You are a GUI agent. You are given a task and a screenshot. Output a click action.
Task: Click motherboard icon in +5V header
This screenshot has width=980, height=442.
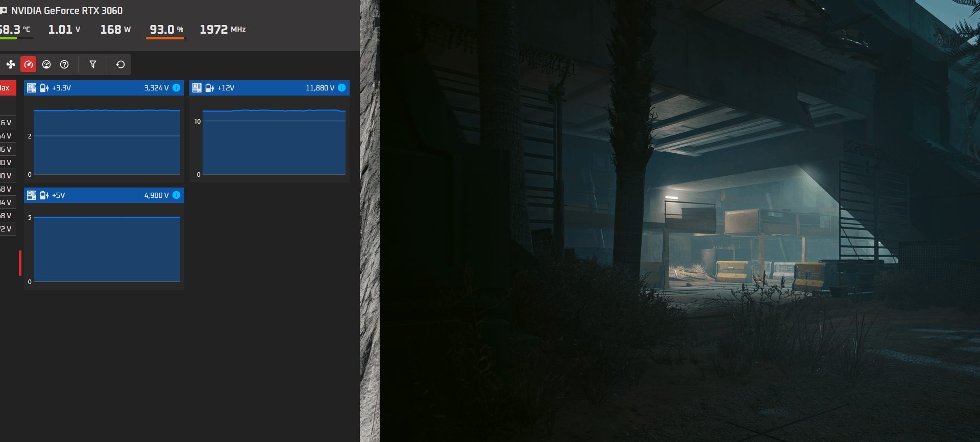[x=32, y=195]
